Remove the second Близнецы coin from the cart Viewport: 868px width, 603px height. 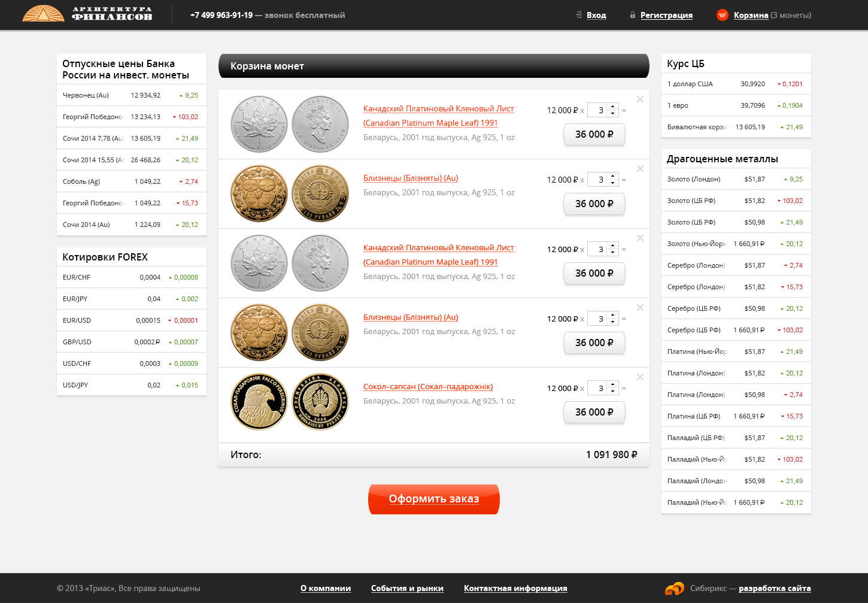pos(640,308)
